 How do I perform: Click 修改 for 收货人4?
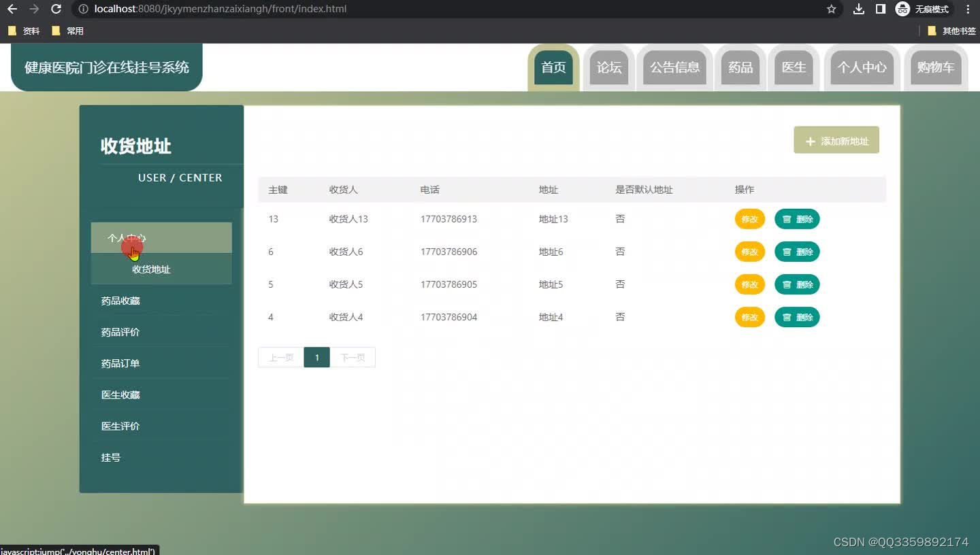pos(749,317)
